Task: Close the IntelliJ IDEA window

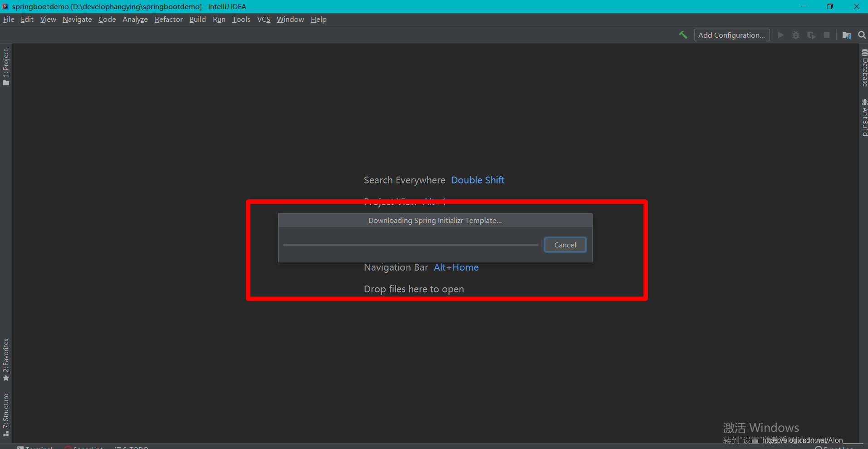Action: click(856, 6)
